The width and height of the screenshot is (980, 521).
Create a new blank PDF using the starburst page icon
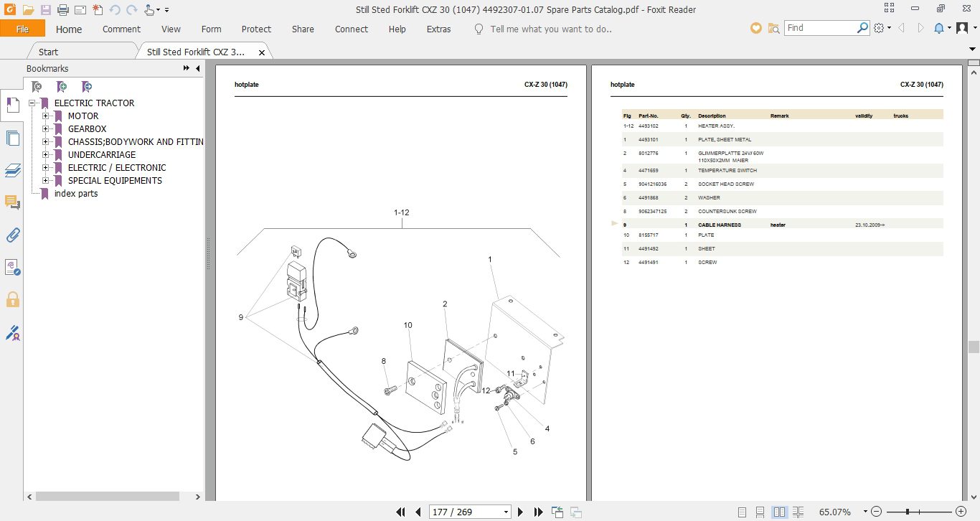tap(98, 10)
